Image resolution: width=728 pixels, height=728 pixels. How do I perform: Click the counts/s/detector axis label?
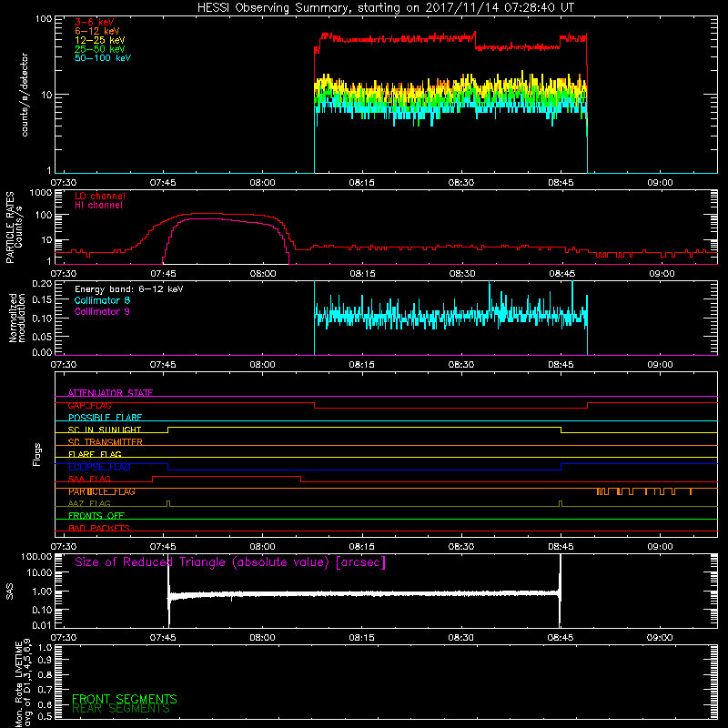[x=25, y=95]
